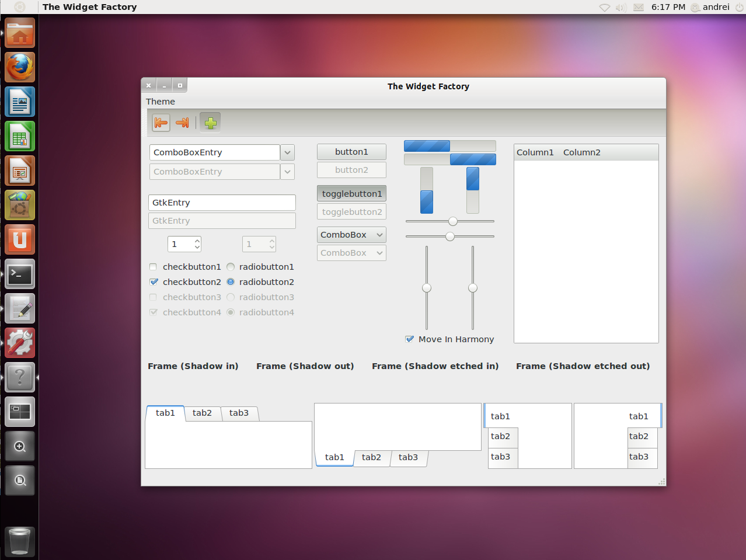Screen dimensions: 746x560
Task: Switch to tab2 in top-tabs notebook
Action: click(x=202, y=413)
